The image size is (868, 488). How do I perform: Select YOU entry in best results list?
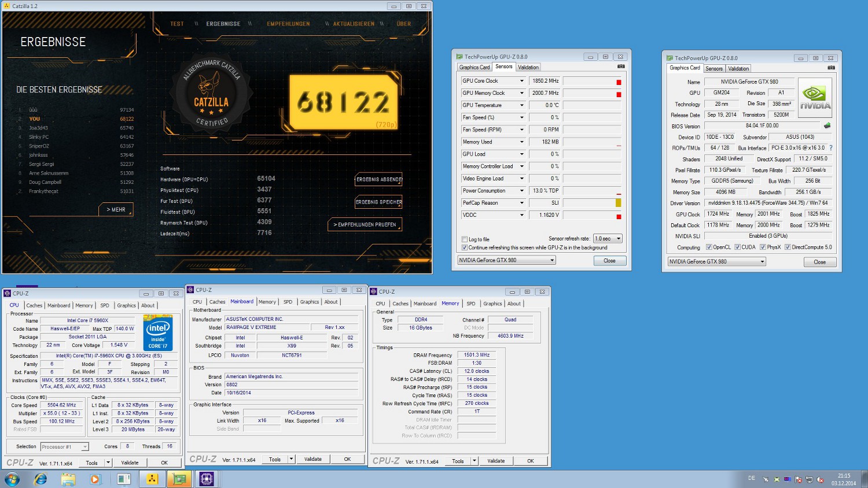pos(75,119)
